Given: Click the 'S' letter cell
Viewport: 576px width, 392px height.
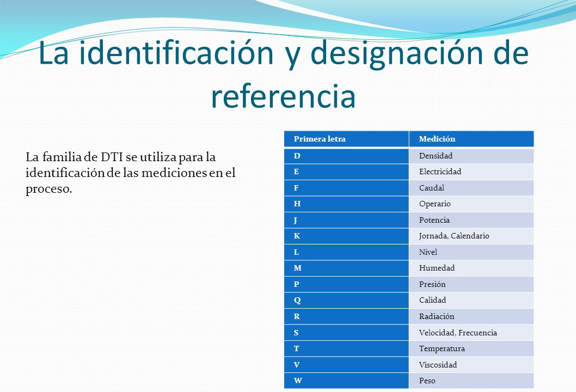Looking at the screenshot, I should [x=346, y=333].
